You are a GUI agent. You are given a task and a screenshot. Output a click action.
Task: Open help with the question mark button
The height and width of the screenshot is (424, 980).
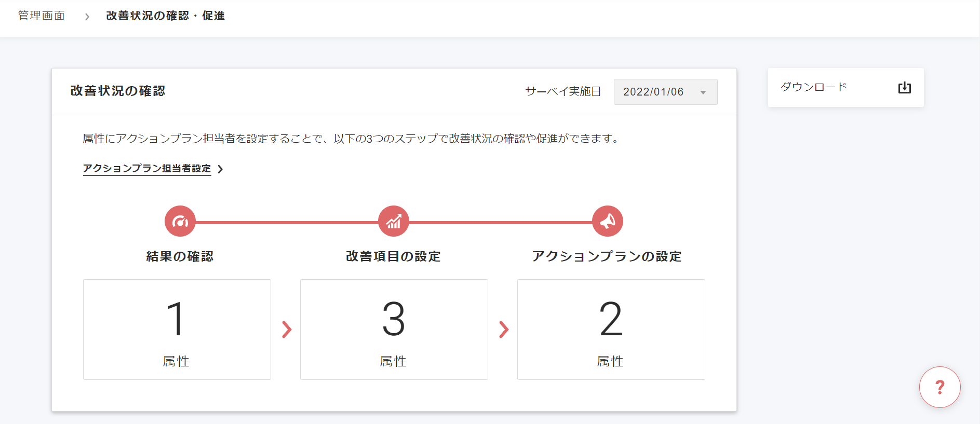click(939, 387)
